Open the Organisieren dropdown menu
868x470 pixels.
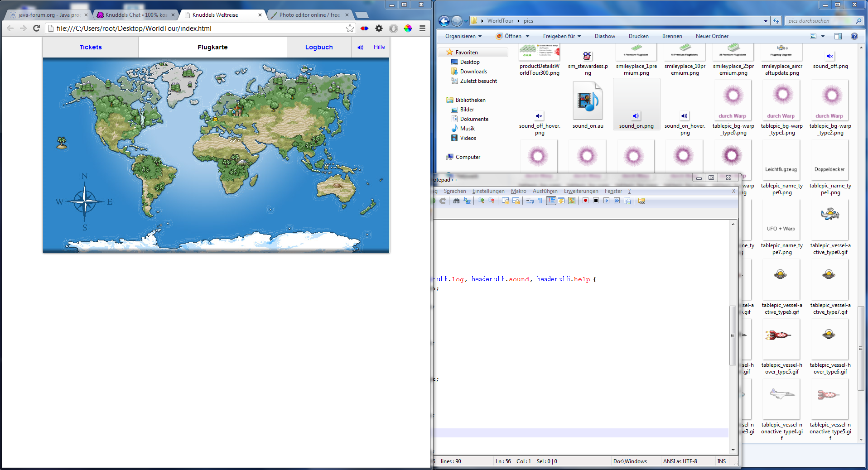click(x=463, y=36)
